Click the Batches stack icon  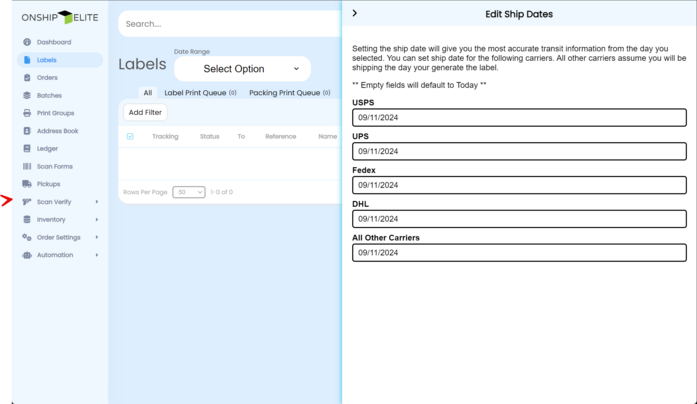click(x=27, y=96)
